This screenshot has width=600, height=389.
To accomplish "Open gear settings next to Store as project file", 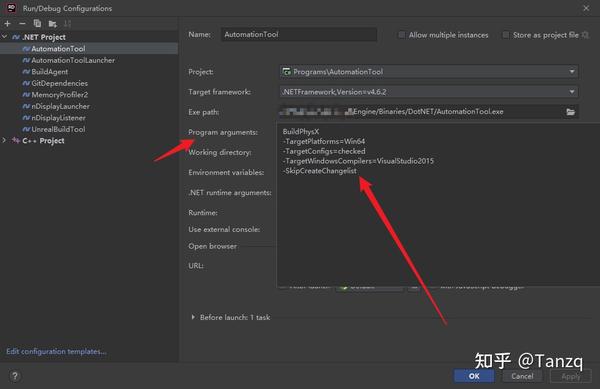I will point(585,35).
